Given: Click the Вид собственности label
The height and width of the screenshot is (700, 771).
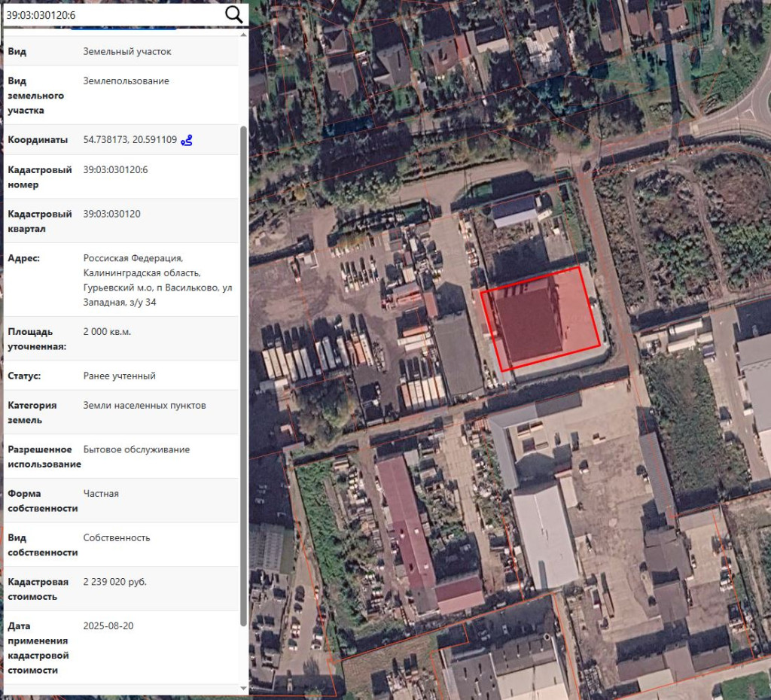Looking at the screenshot, I should (43, 545).
